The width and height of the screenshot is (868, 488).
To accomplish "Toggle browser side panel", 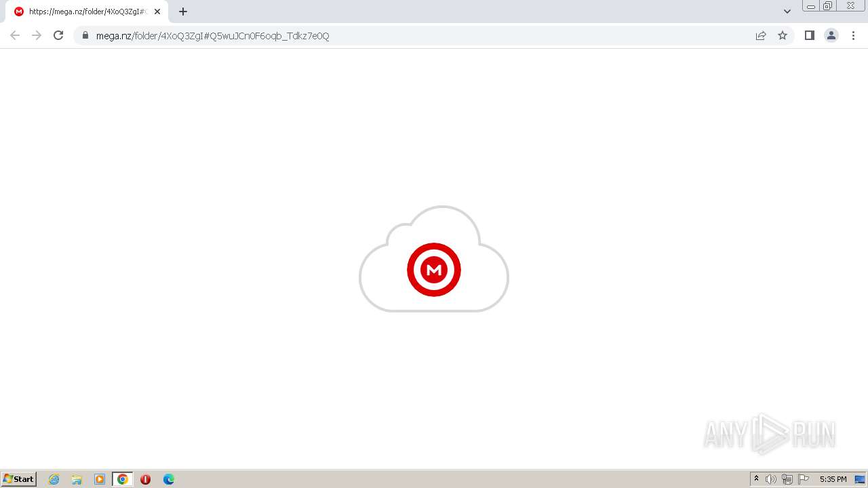I will tap(809, 35).
